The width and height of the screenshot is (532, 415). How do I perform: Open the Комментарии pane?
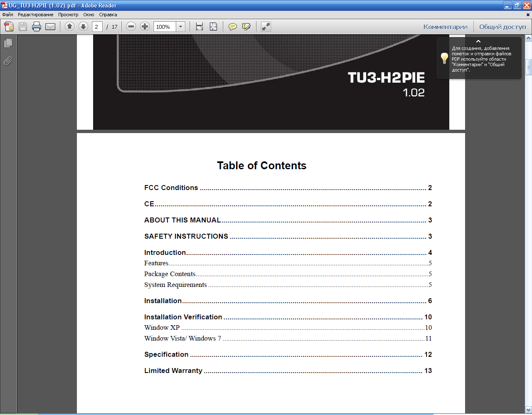coord(445,27)
